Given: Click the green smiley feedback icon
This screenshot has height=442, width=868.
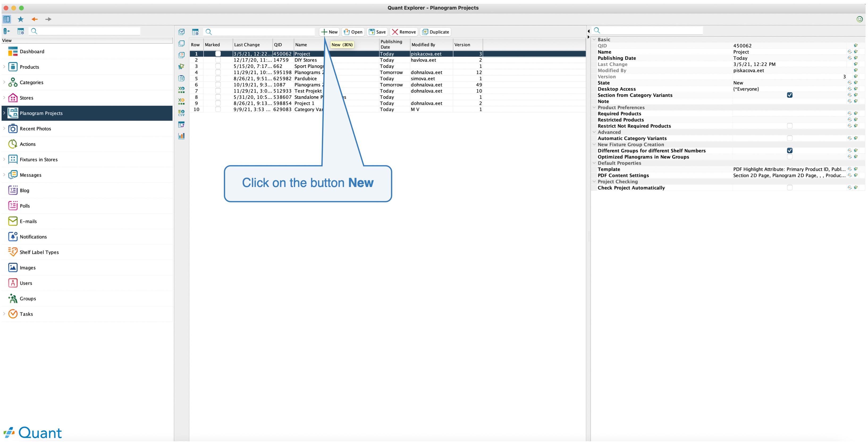Looking at the screenshot, I should (x=859, y=19).
